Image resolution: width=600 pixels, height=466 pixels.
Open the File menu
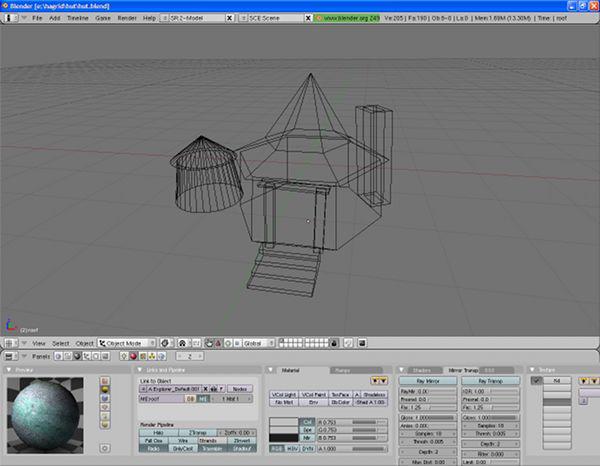(x=37, y=18)
